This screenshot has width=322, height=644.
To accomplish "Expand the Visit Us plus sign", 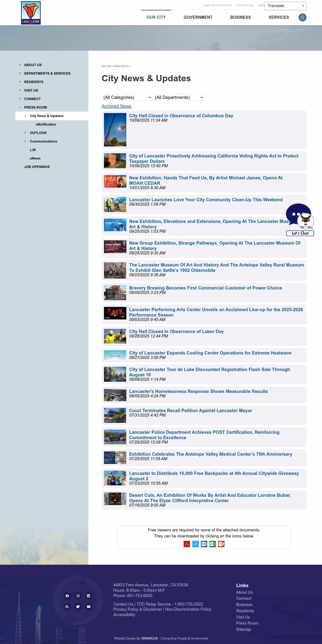I will [x=20, y=90].
